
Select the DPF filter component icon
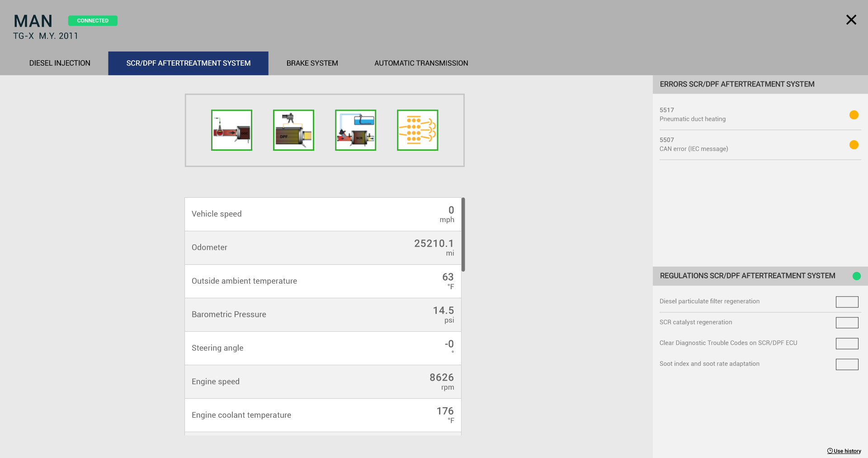tap(293, 130)
